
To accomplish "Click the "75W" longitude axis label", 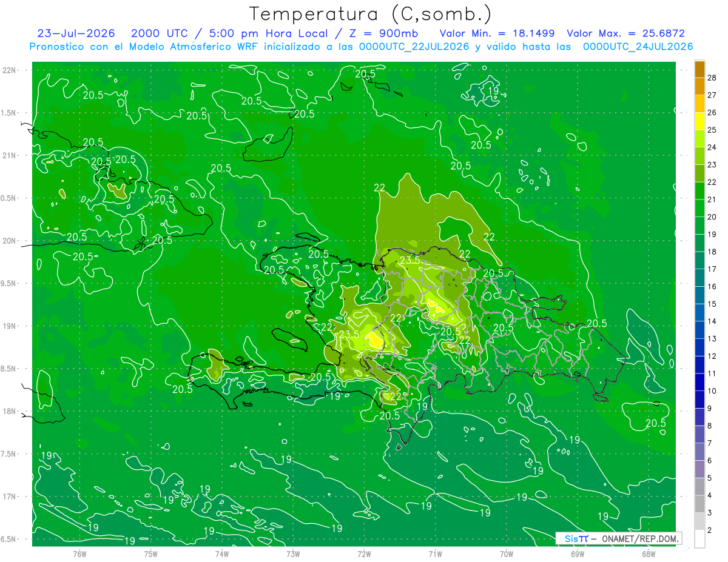I will (x=151, y=554).
